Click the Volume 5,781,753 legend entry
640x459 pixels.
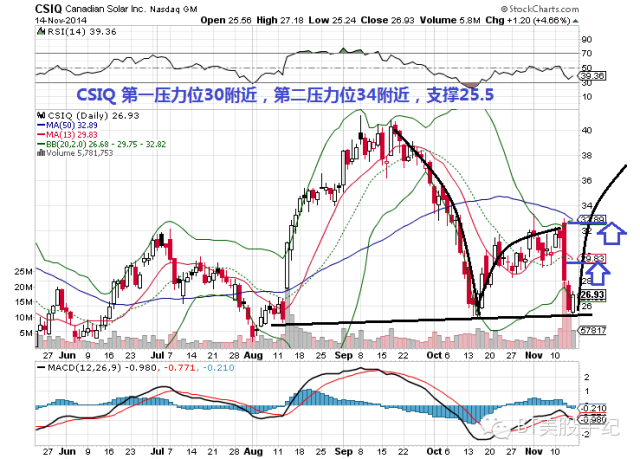80,153
